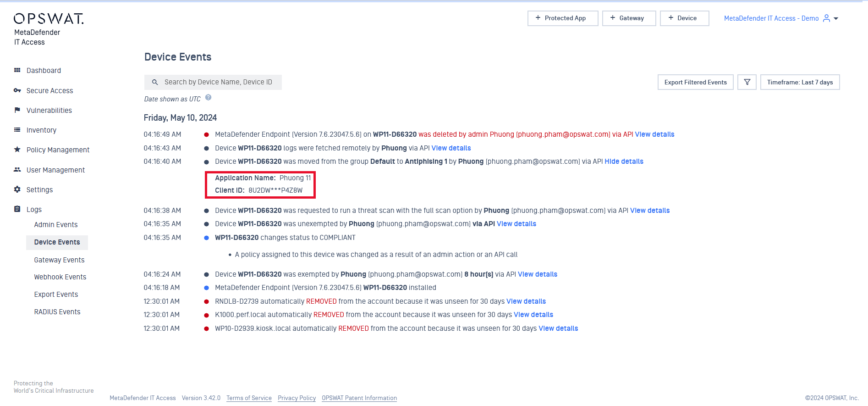Click the 'Friday, May 10, 2024' date heading
Image resolution: width=868 pixels, height=406 pixels.
pyautogui.click(x=180, y=118)
